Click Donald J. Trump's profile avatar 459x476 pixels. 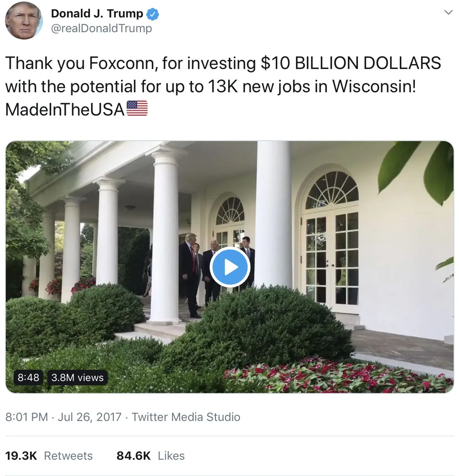point(24,21)
